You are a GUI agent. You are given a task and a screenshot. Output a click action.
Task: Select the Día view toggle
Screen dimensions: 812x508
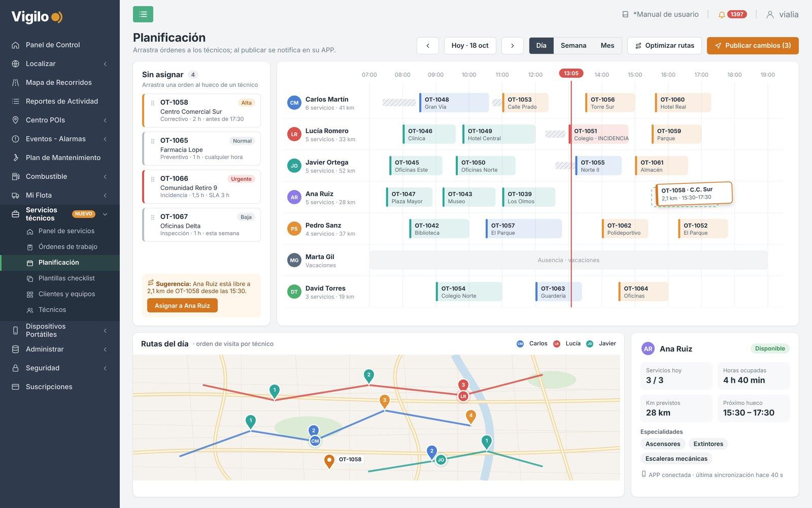click(542, 45)
